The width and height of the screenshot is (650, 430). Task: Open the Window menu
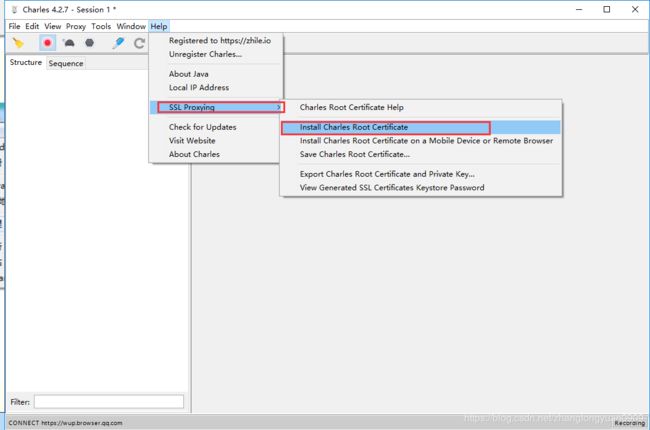tap(131, 26)
